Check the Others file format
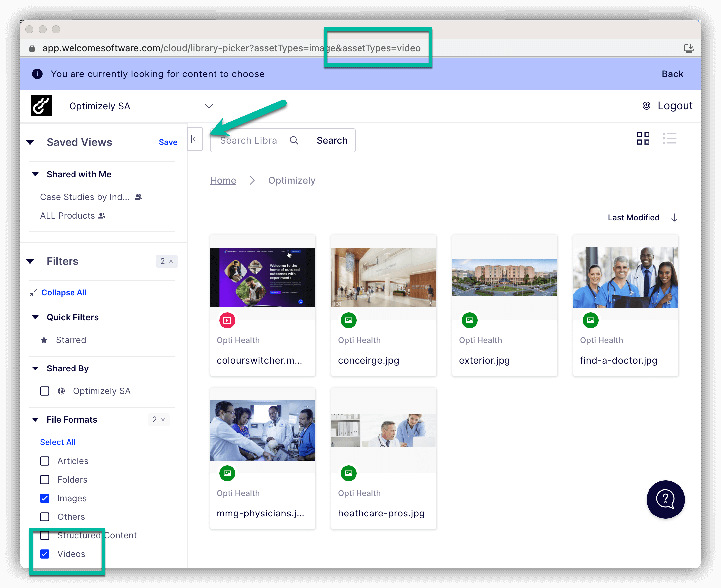Viewport: 721px width, 588px height. 44,517
